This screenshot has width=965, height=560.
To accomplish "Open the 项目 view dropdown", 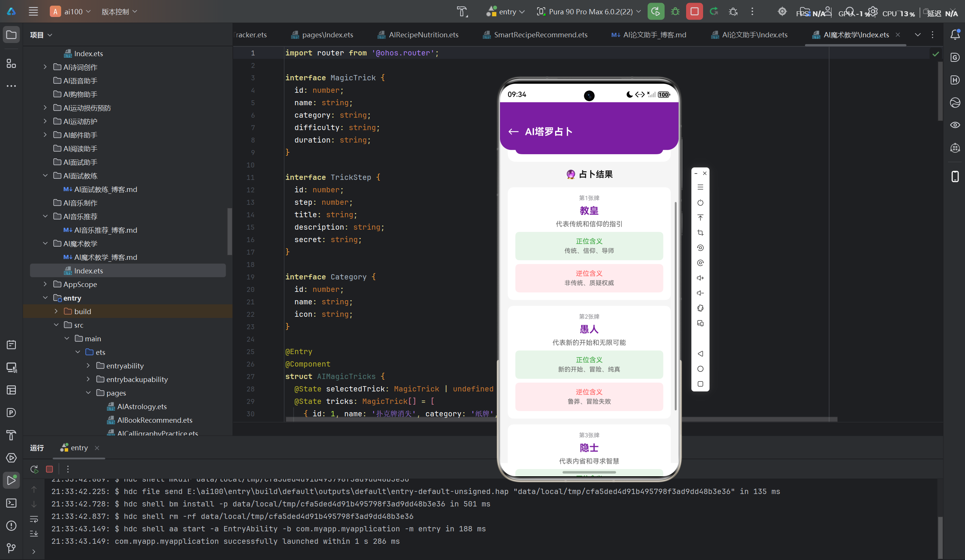I will 41,35.
